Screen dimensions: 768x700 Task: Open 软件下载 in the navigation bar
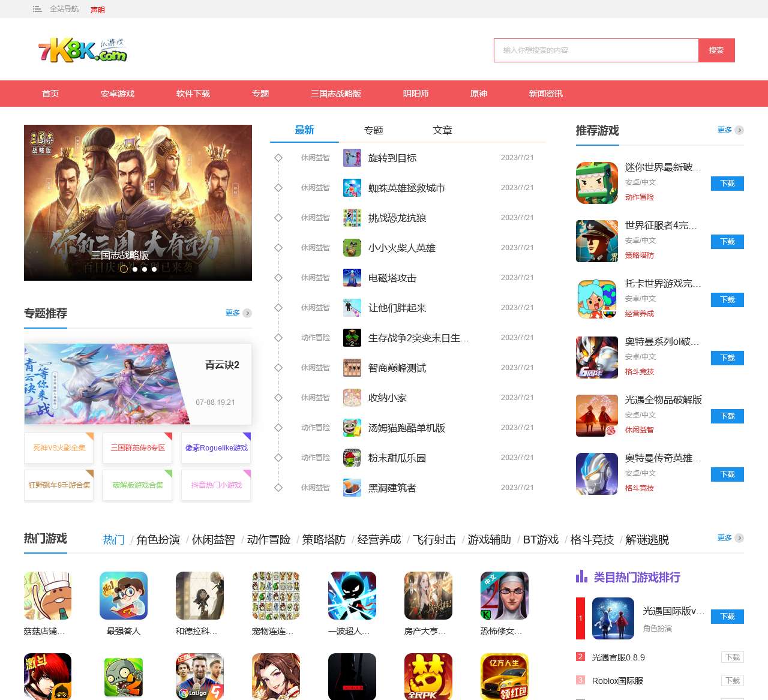pyautogui.click(x=193, y=94)
